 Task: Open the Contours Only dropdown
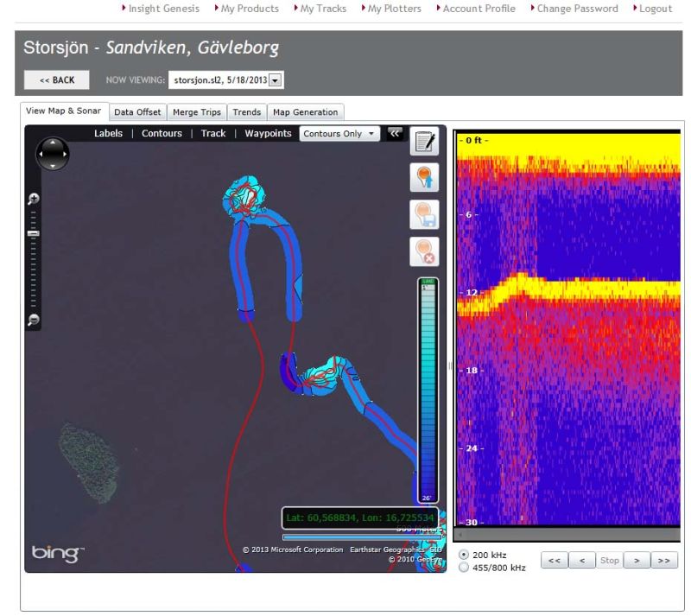pyautogui.click(x=339, y=134)
